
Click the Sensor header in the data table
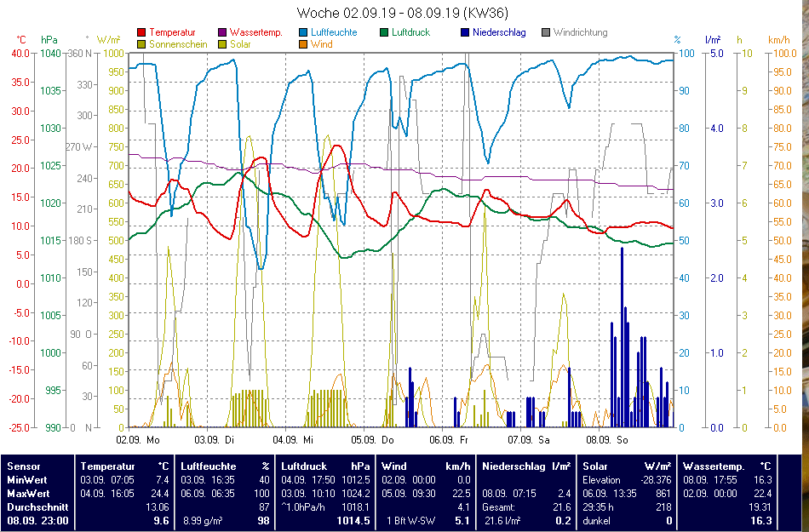tap(24, 466)
